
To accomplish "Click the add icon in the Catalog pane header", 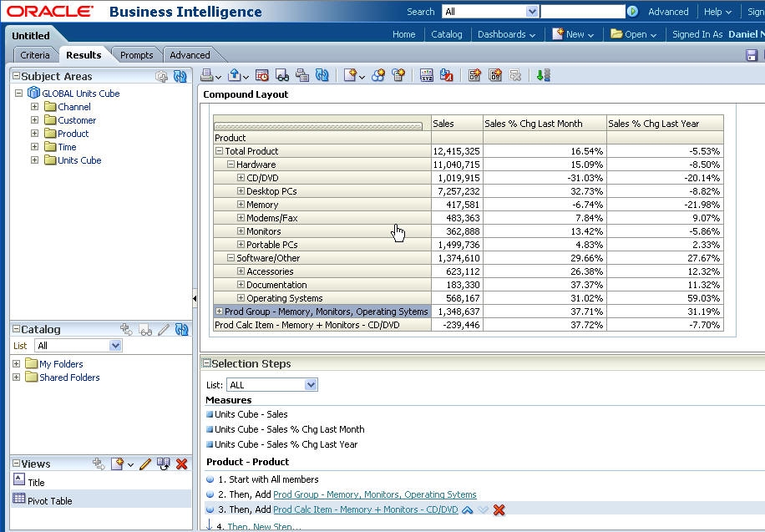I will [x=126, y=330].
